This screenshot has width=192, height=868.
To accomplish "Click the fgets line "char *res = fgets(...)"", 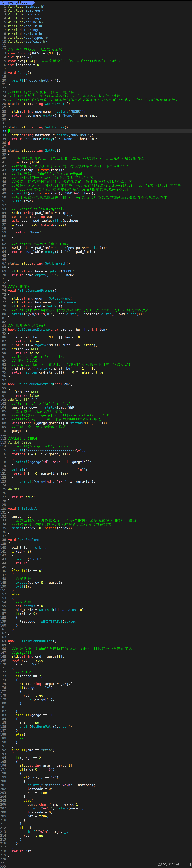I will point(55,345).
